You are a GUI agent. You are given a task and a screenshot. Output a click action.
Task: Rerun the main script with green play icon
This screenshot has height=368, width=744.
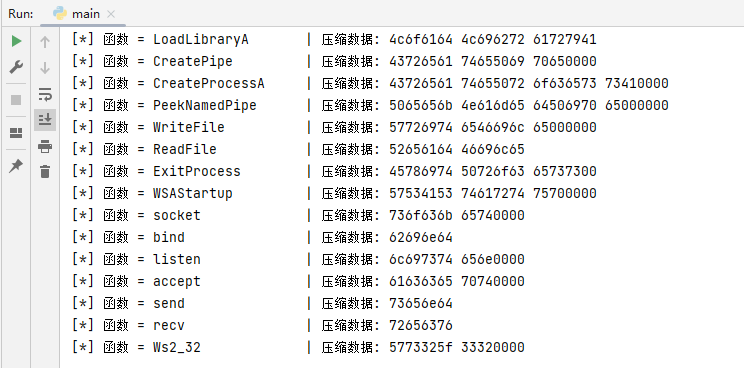[x=16, y=41]
